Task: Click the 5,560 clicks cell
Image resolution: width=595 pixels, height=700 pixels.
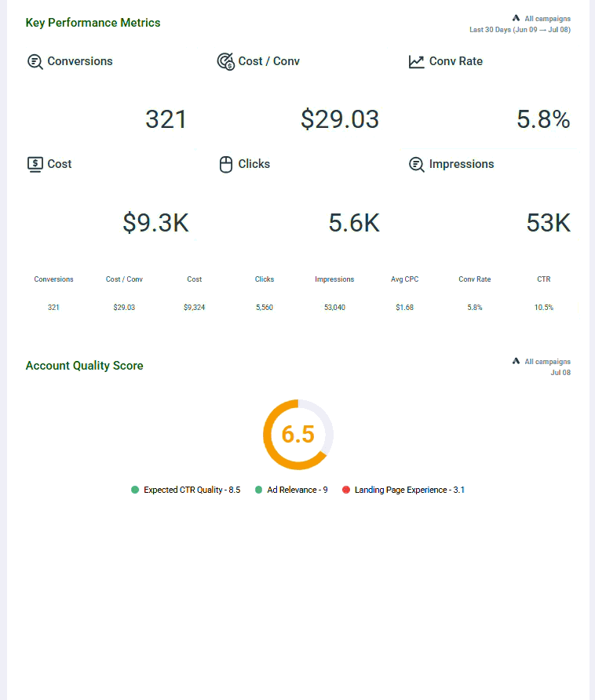Action: (265, 308)
